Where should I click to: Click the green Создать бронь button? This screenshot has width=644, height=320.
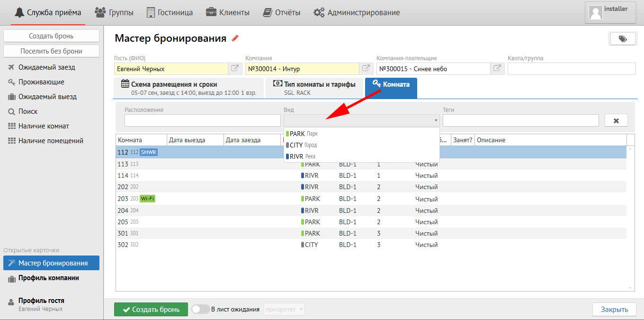151,309
